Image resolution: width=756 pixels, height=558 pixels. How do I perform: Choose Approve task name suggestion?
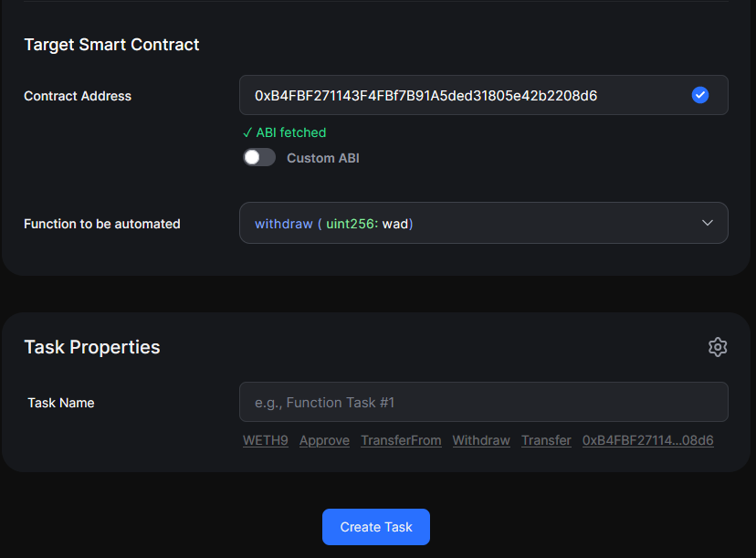point(324,440)
